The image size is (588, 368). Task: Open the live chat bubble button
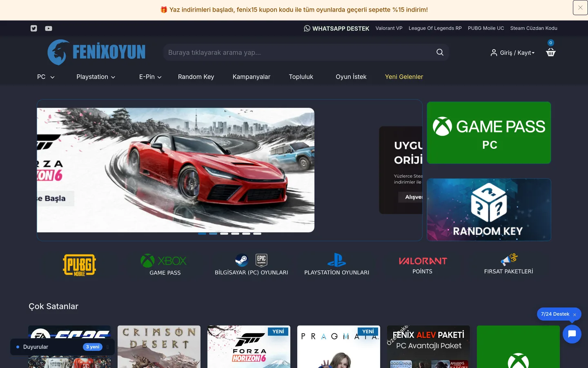(572, 334)
